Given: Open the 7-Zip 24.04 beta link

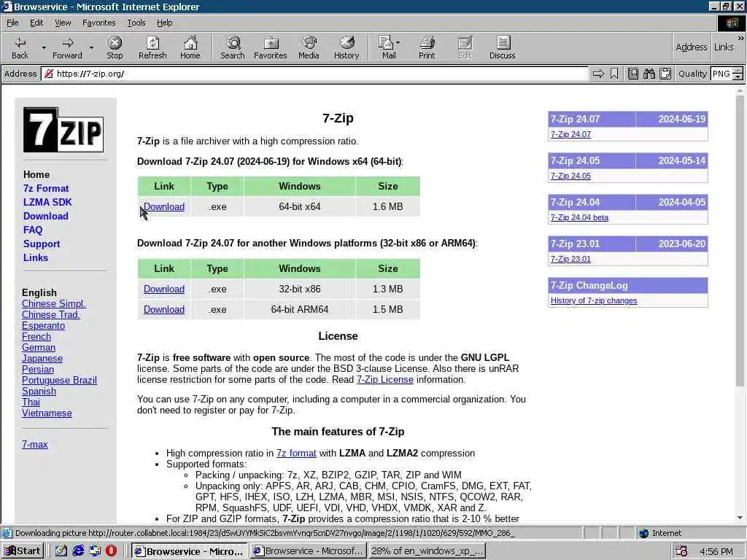Looking at the screenshot, I should pos(579,217).
